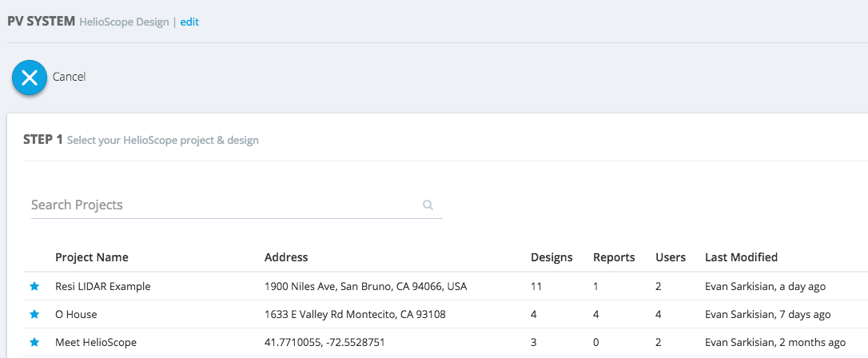The width and height of the screenshot is (868, 358).
Task: Sort by Users column header
Action: (671, 257)
